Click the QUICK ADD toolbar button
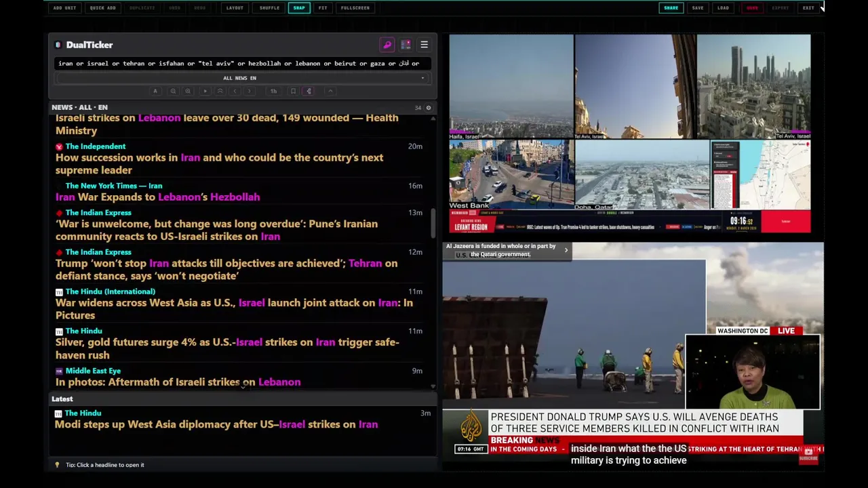 (103, 8)
